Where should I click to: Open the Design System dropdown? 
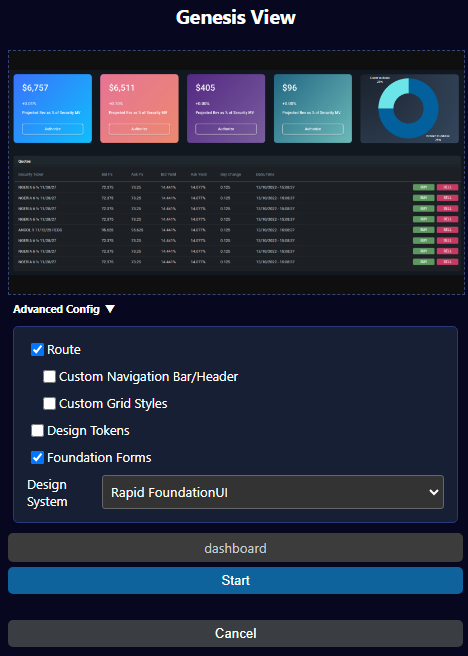tap(273, 492)
